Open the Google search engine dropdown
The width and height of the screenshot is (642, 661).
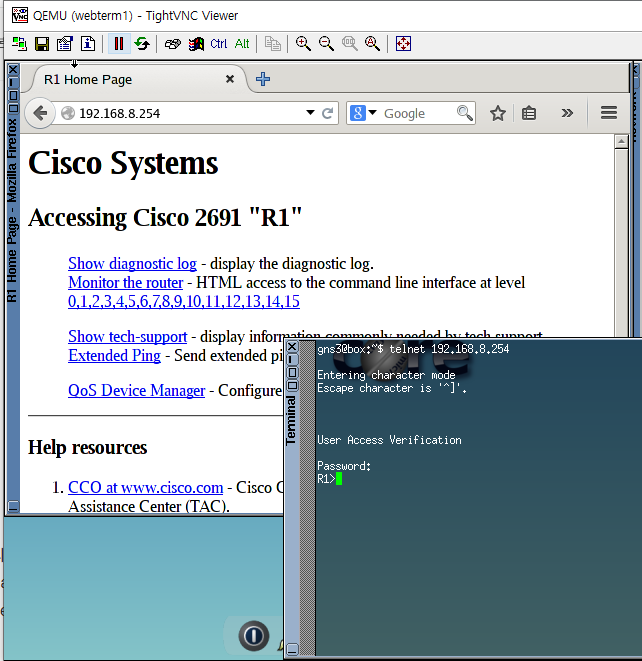point(363,113)
